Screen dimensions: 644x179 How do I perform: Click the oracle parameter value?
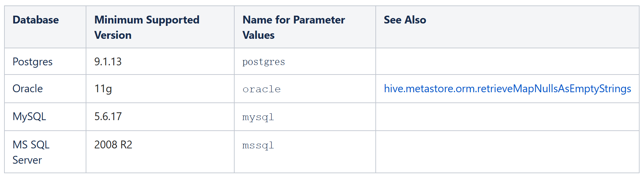tap(261, 89)
